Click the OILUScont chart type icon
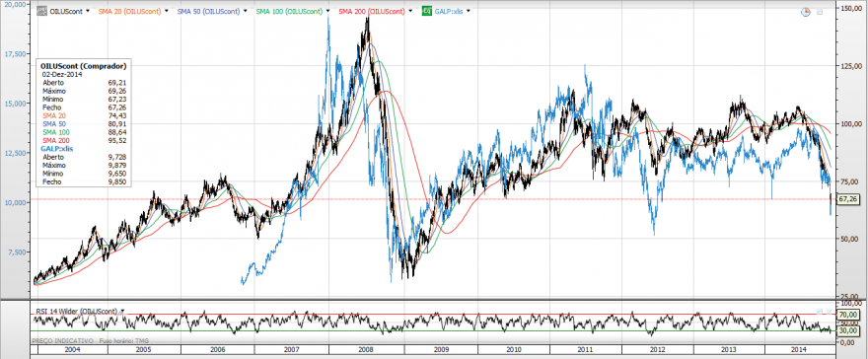This screenshot has width=868, height=359. [41, 11]
